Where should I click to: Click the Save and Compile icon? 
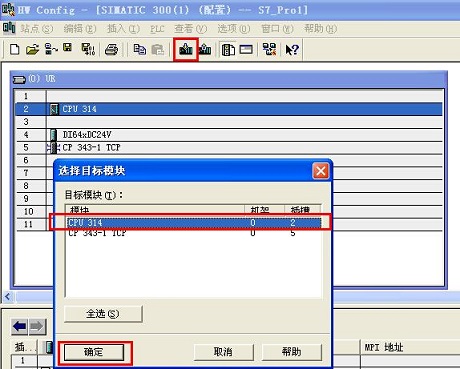(88, 50)
